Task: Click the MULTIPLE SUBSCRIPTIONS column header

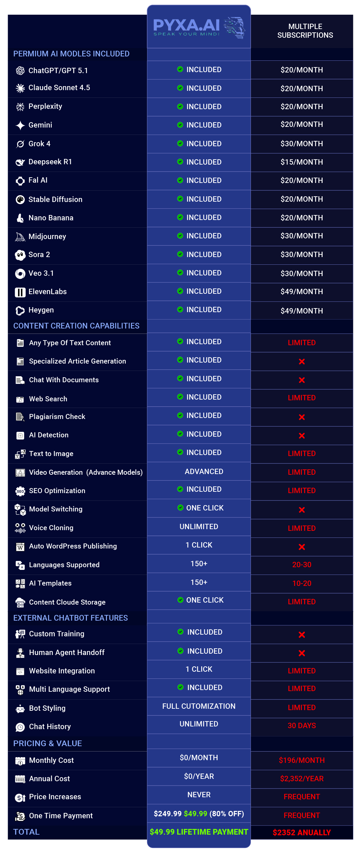Action: click(x=305, y=31)
